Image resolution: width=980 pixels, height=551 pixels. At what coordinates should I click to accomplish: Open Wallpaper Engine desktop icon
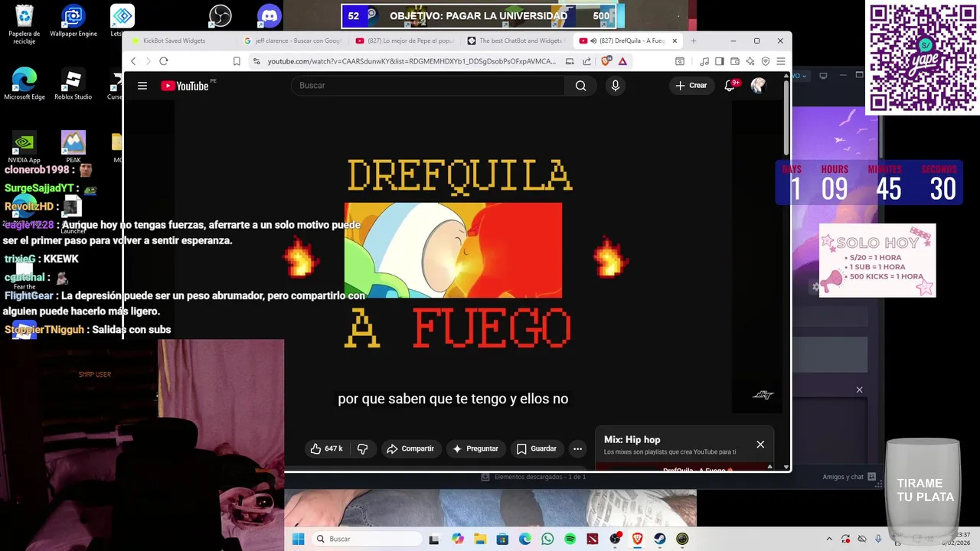click(x=73, y=21)
